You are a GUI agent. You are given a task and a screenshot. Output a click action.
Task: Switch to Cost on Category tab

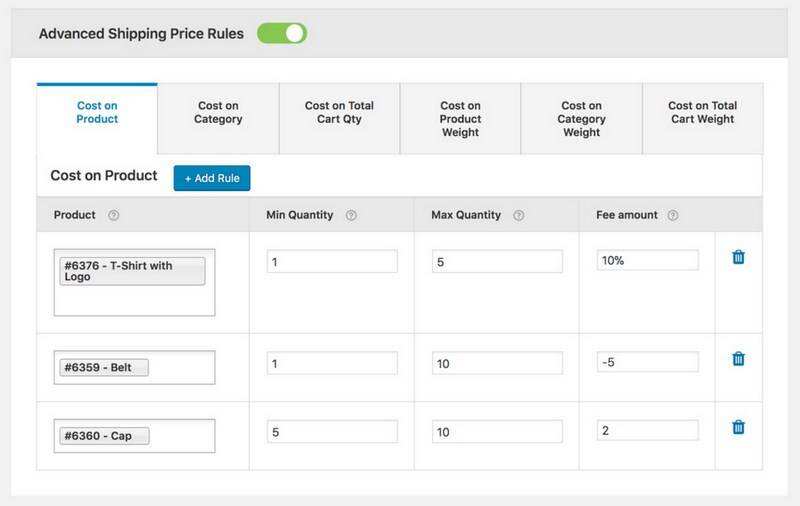point(218,112)
